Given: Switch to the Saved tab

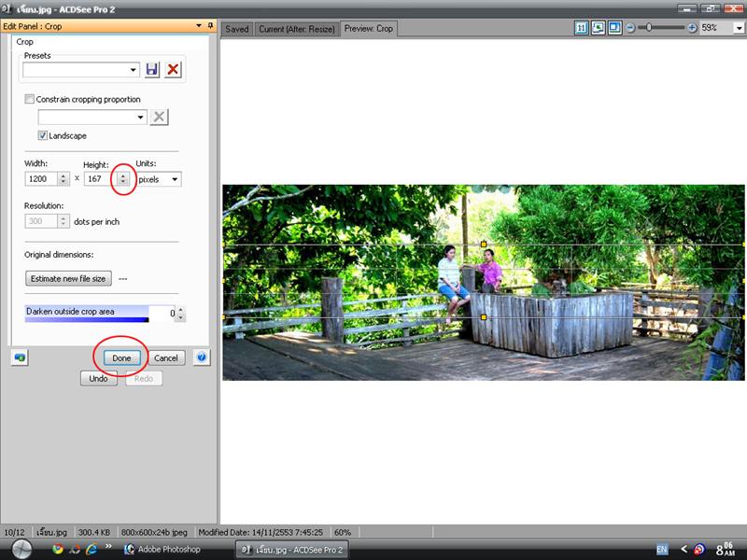Looking at the screenshot, I should coord(237,29).
